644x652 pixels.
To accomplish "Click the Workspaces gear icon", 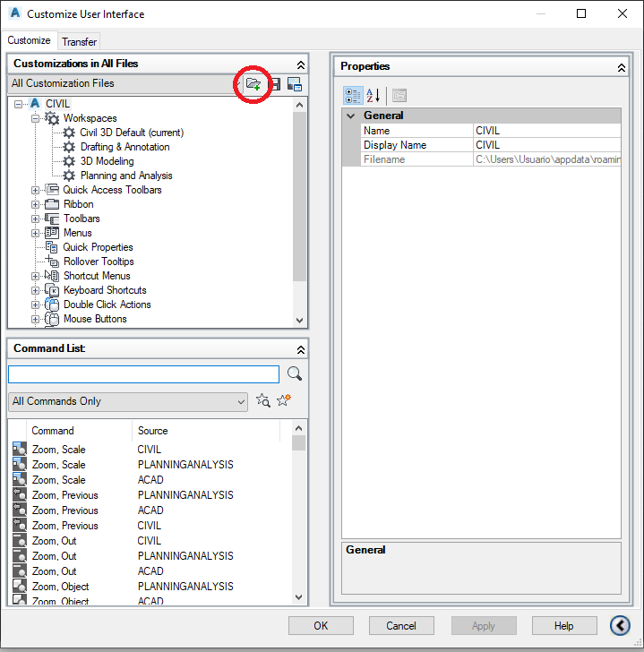I will click(x=52, y=118).
